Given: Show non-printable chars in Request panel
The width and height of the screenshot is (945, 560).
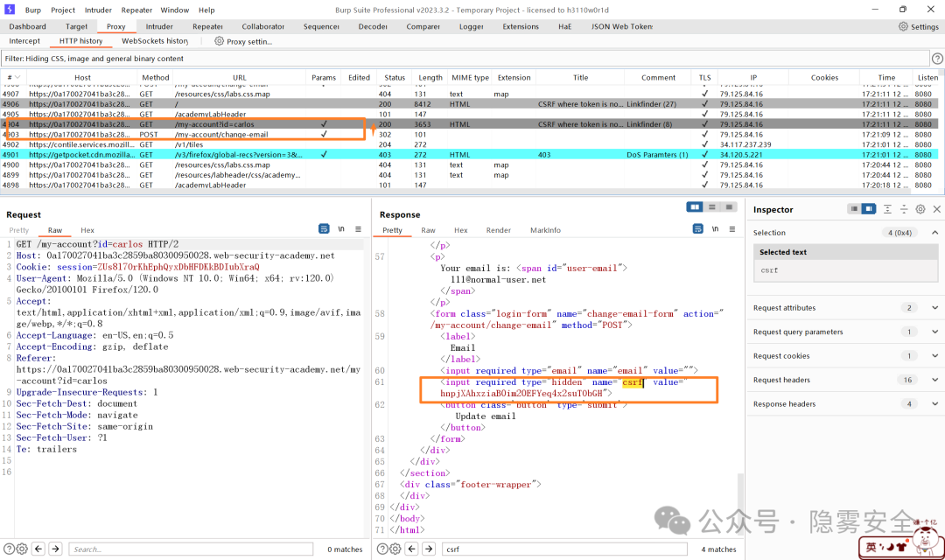Looking at the screenshot, I should pyautogui.click(x=341, y=229).
